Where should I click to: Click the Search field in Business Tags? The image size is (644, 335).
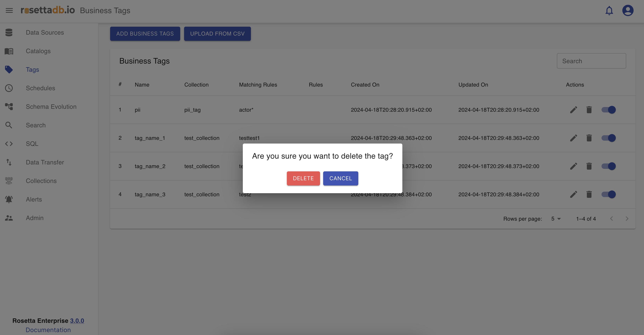(x=591, y=61)
